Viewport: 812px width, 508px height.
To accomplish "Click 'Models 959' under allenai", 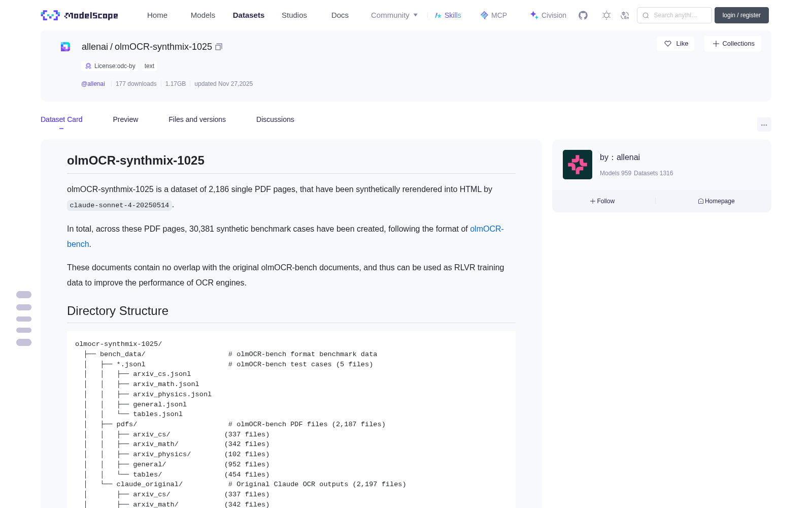I will (x=616, y=173).
